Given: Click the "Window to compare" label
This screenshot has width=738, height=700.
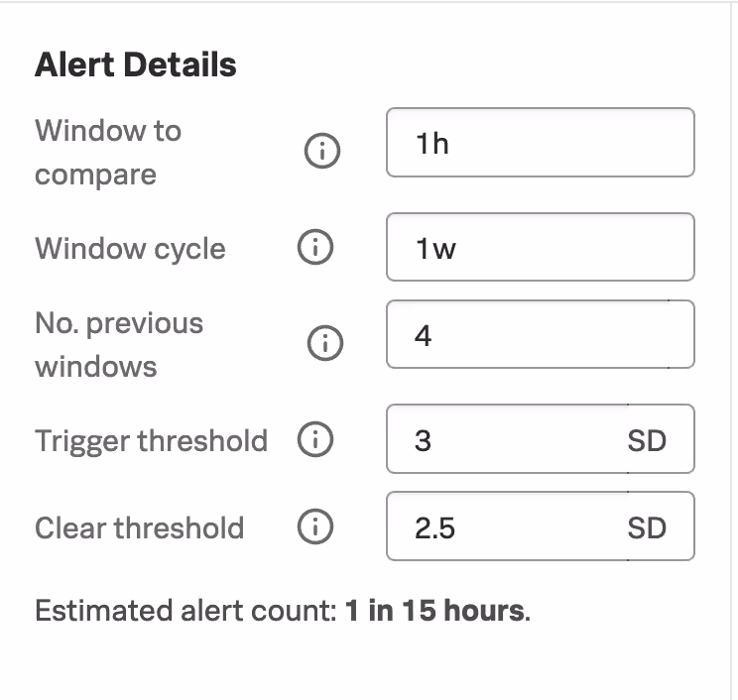Looking at the screenshot, I should coord(108,153).
